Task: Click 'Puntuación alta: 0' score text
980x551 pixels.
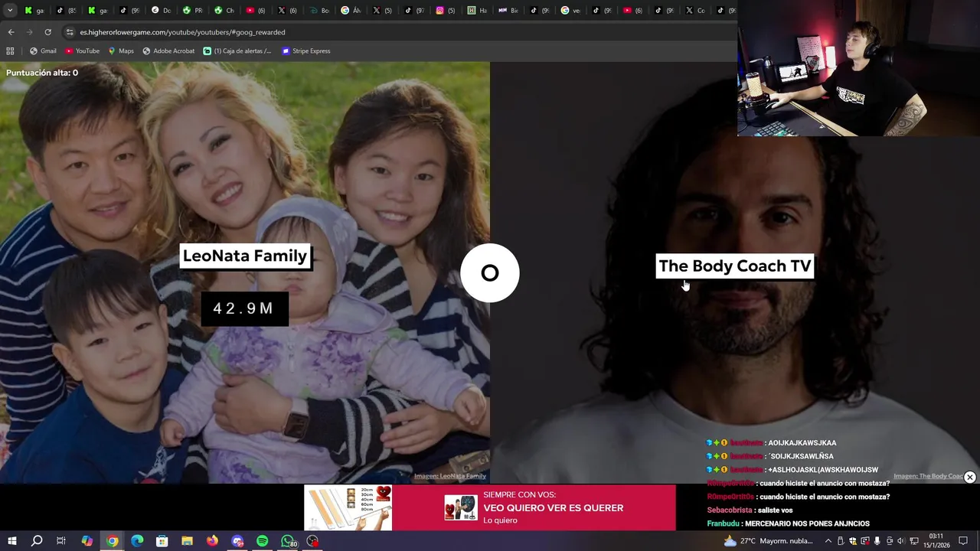Action: 42,73
